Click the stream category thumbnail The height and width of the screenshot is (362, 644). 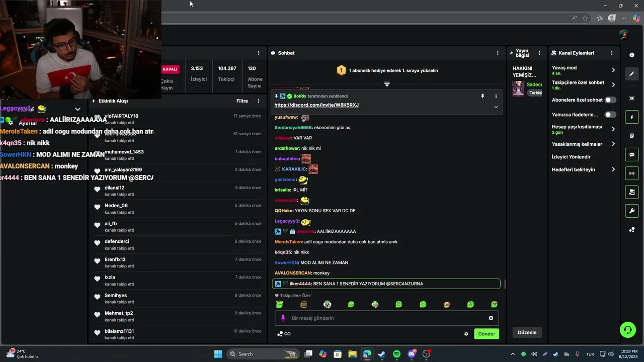[518, 88]
